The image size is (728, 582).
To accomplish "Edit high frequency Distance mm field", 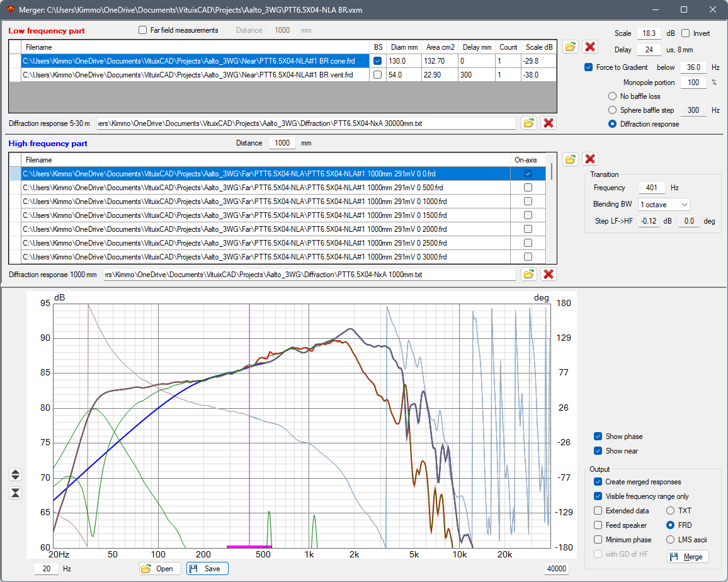I will (x=282, y=143).
